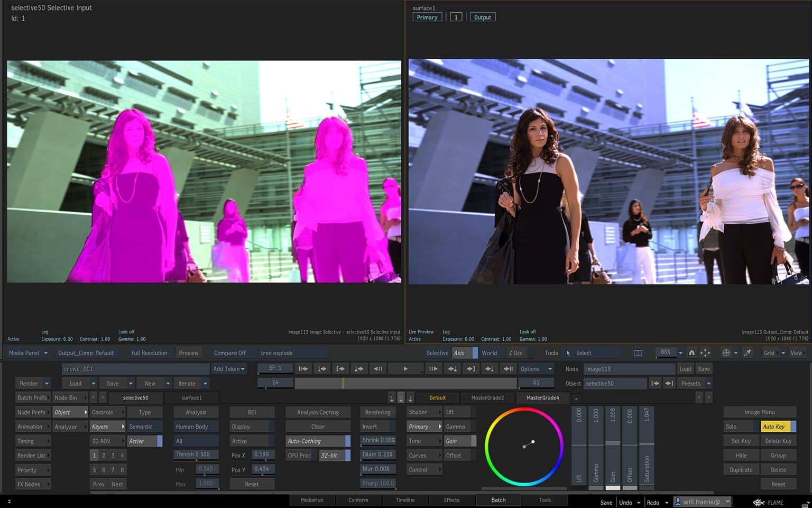Clear the analysis with the Clear button
The height and width of the screenshot is (508, 812).
click(318, 426)
